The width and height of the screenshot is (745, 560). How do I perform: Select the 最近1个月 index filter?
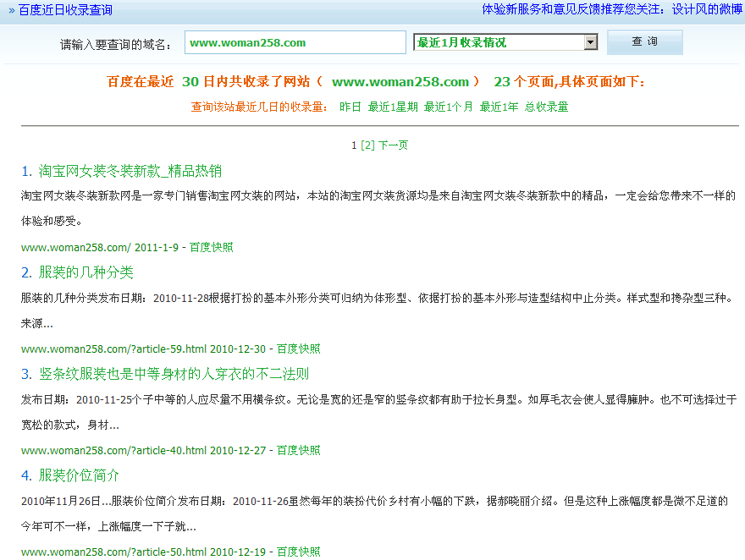(x=449, y=107)
